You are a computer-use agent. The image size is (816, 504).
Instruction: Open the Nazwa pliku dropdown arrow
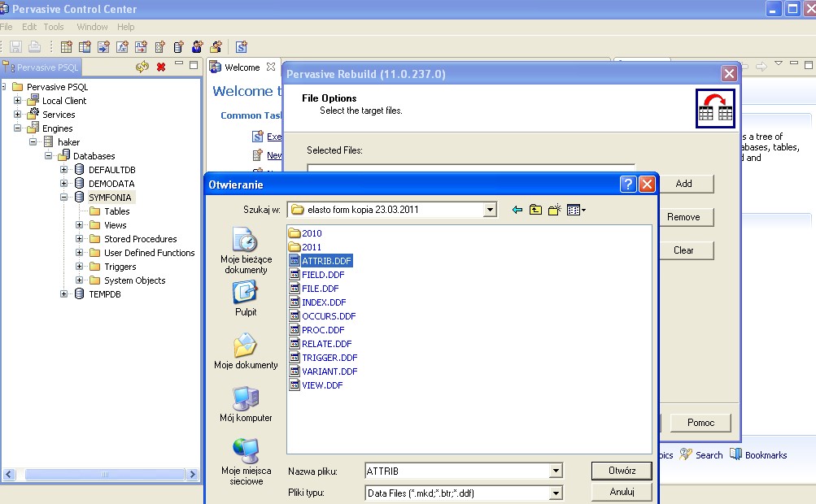(x=556, y=471)
